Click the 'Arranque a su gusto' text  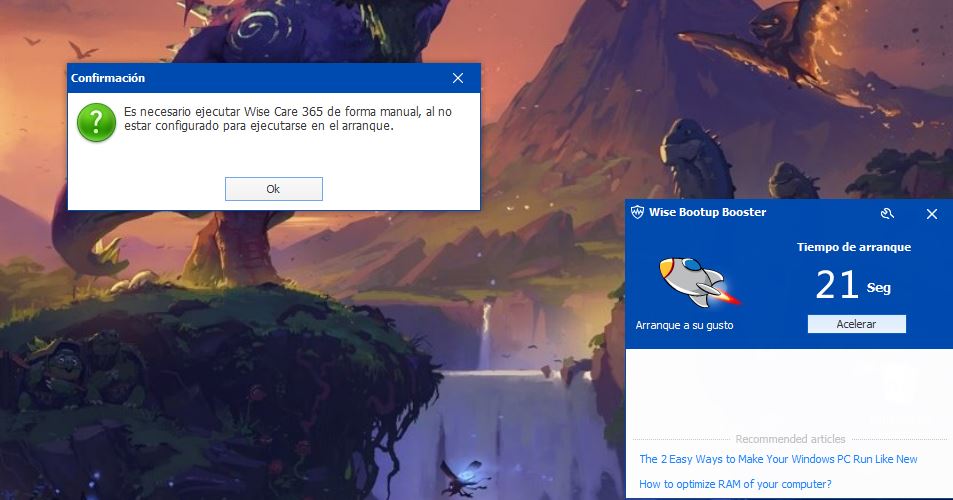tap(684, 325)
